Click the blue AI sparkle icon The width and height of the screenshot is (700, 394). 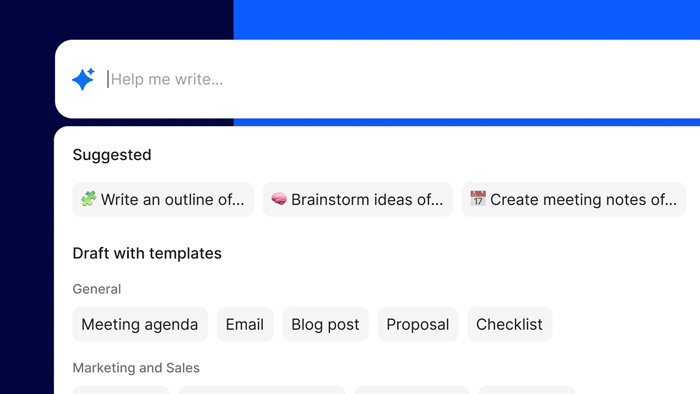(x=83, y=79)
